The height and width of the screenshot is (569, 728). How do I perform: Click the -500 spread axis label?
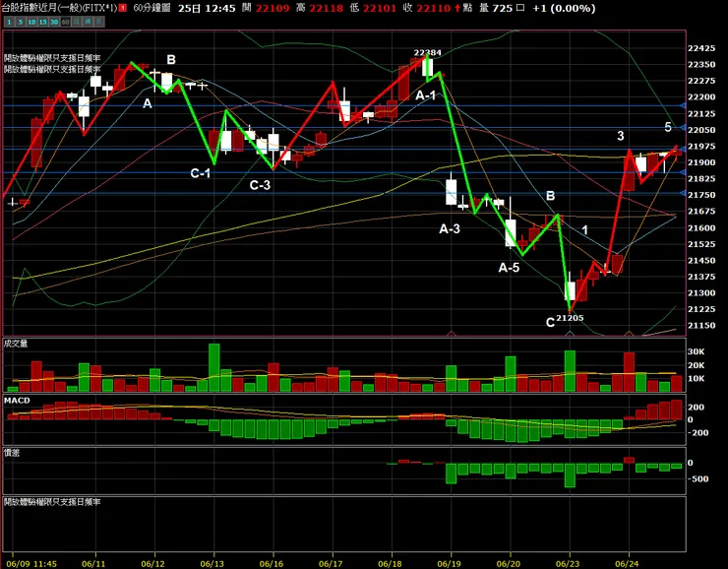pos(698,478)
